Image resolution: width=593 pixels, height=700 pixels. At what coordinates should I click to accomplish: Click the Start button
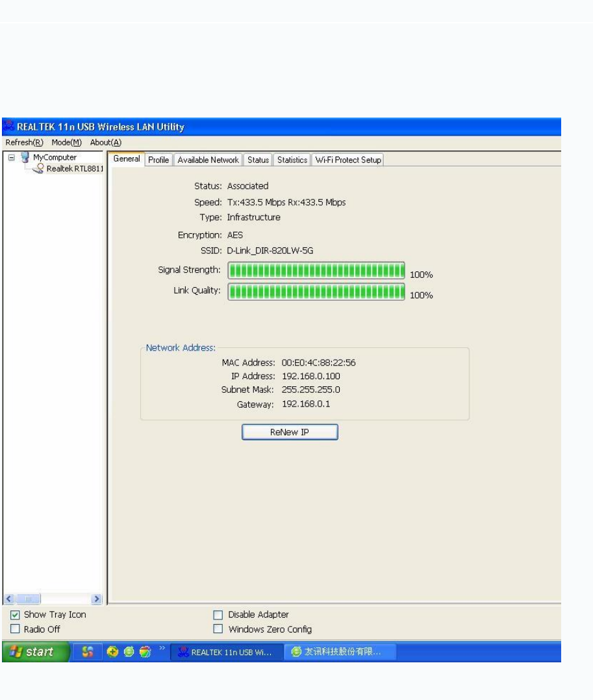36,652
